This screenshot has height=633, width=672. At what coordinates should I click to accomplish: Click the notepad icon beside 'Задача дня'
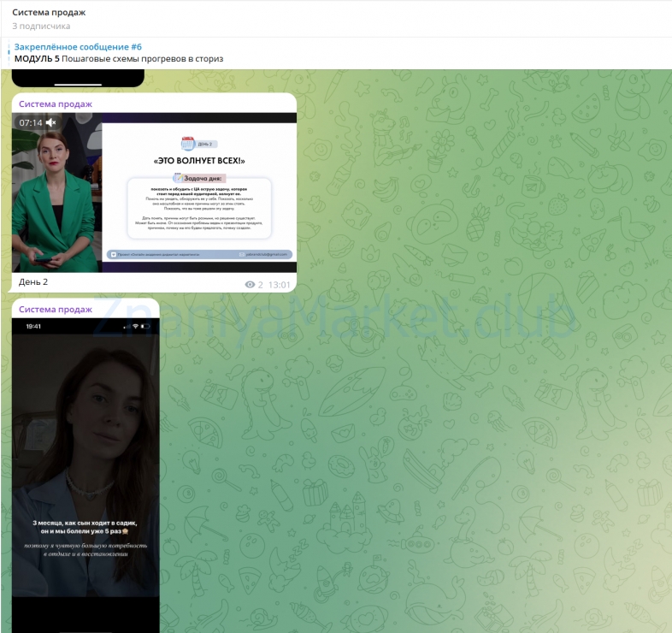pos(178,179)
